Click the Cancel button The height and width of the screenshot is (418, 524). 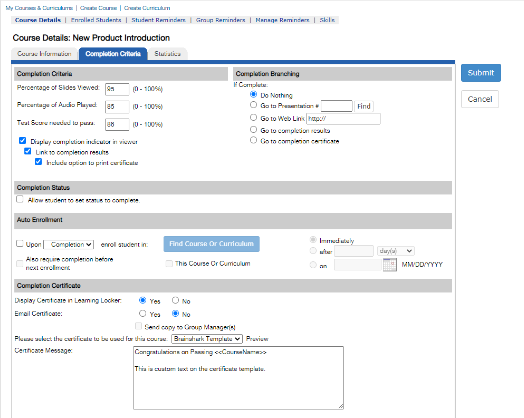pyautogui.click(x=480, y=99)
